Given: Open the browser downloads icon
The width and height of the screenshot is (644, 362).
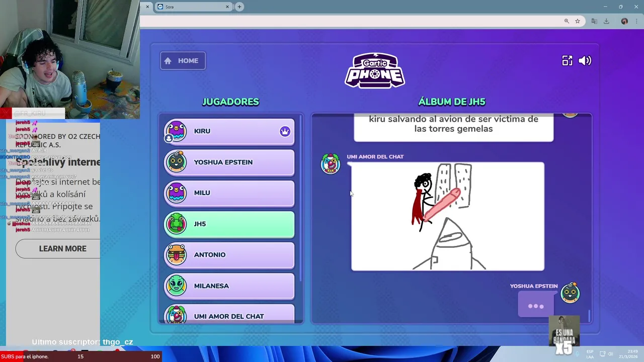Looking at the screenshot, I should pos(606,21).
